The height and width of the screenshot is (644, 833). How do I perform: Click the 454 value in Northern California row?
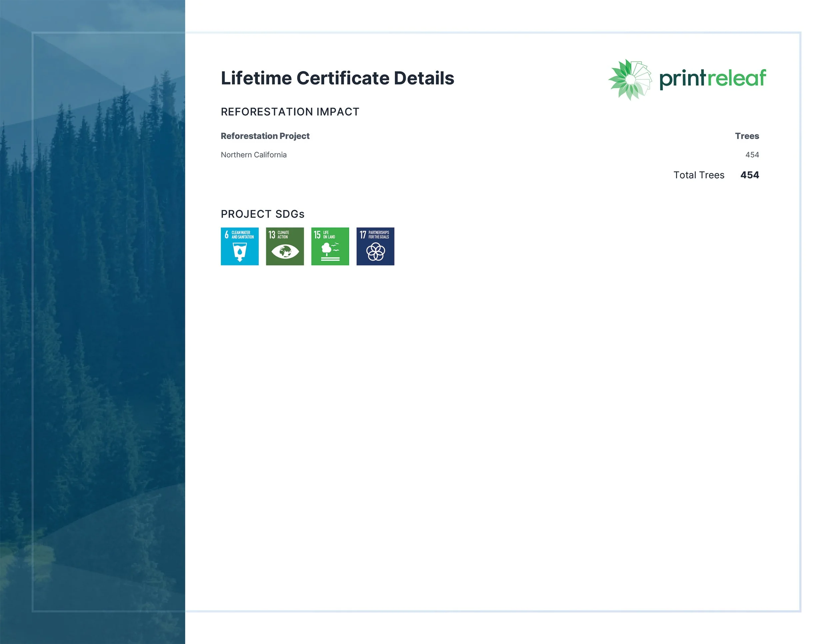[752, 155]
